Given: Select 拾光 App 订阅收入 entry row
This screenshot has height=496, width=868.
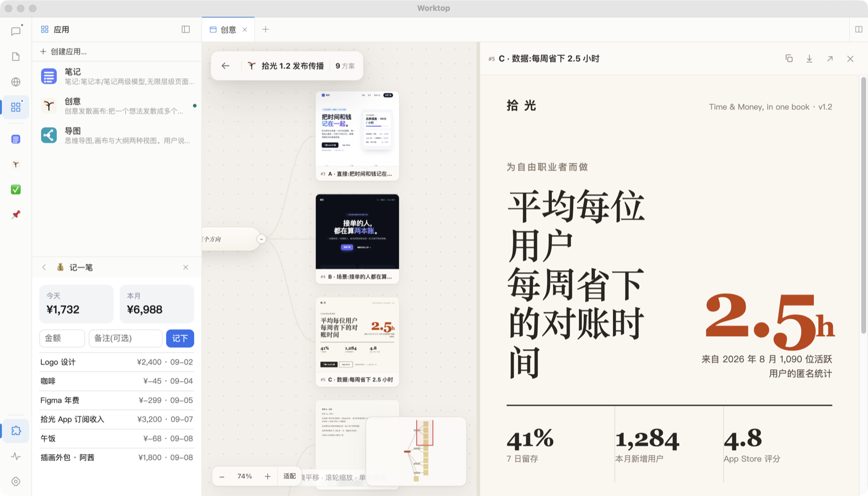Looking at the screenshot, I should (x=117, y=419).
